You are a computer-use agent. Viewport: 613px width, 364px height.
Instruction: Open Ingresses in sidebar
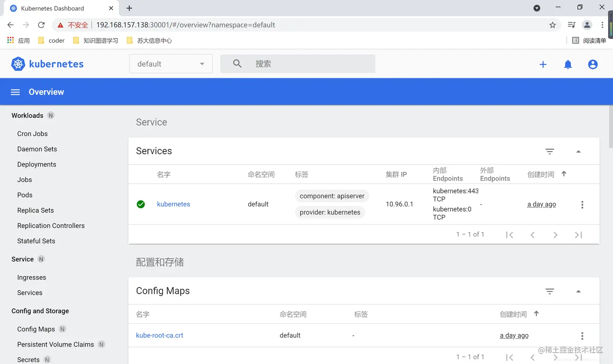tap(32, 278)
